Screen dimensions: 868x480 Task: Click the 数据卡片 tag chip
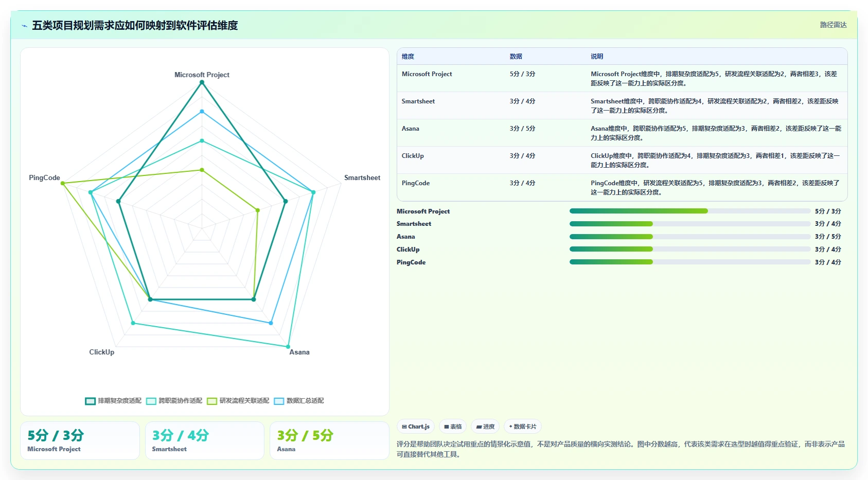pos(523,426)
